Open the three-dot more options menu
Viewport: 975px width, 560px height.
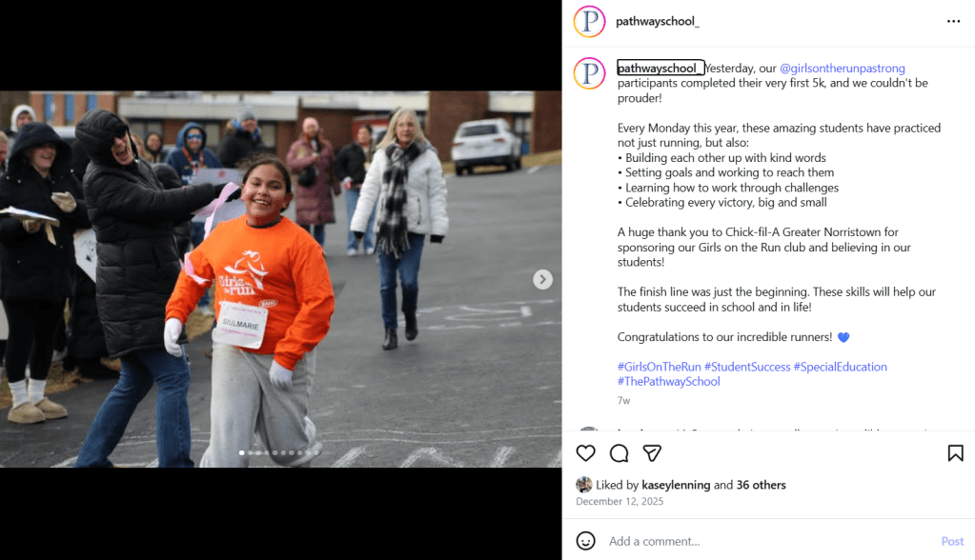[x=953, y=21]
